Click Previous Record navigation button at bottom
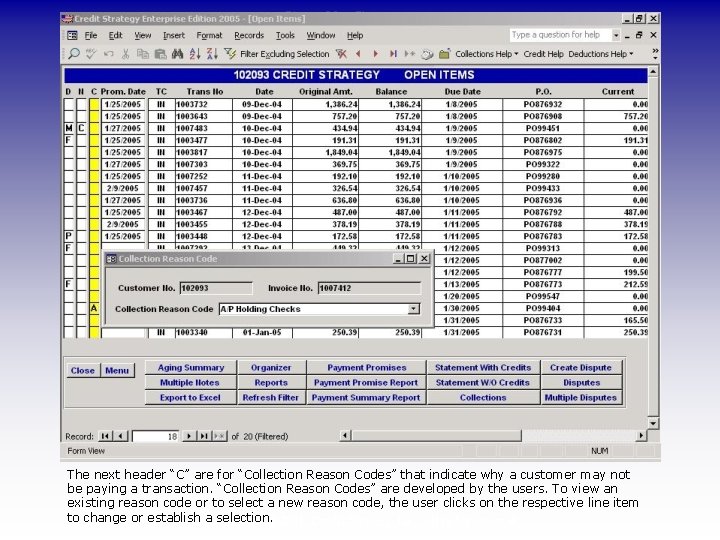Screen dimensions: 720x540 [x=120, y=436]
